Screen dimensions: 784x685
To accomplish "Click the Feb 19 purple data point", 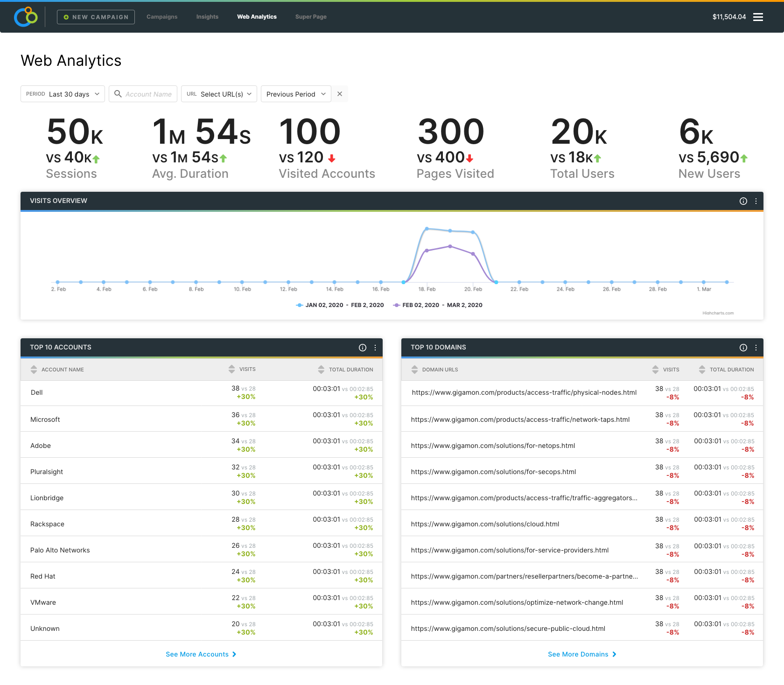I will (x=450, y=246).
